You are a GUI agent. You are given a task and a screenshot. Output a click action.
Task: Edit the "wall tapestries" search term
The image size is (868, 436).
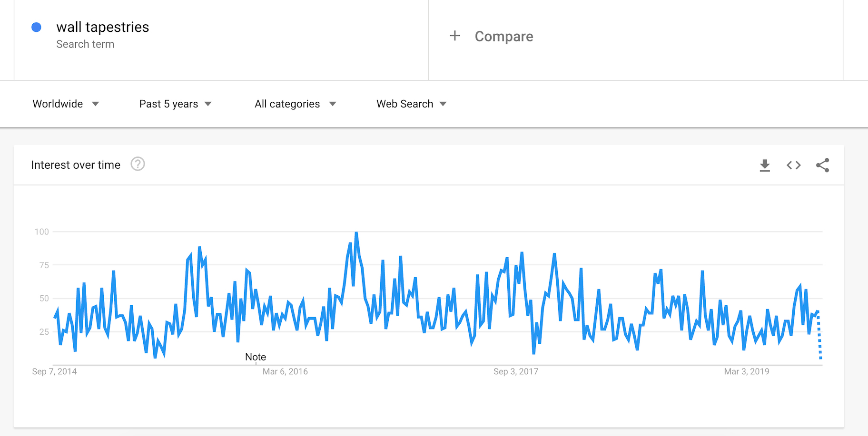click(x=102, y=27)
